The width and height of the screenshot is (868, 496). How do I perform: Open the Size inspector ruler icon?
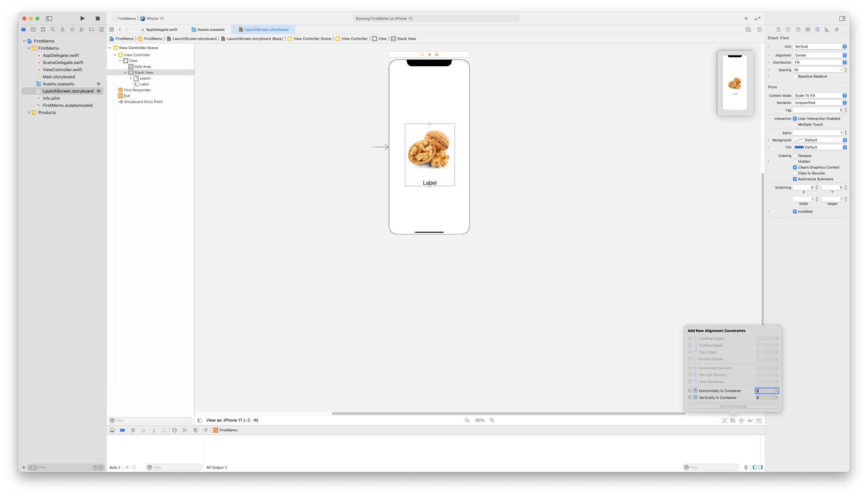pos(827,30)
